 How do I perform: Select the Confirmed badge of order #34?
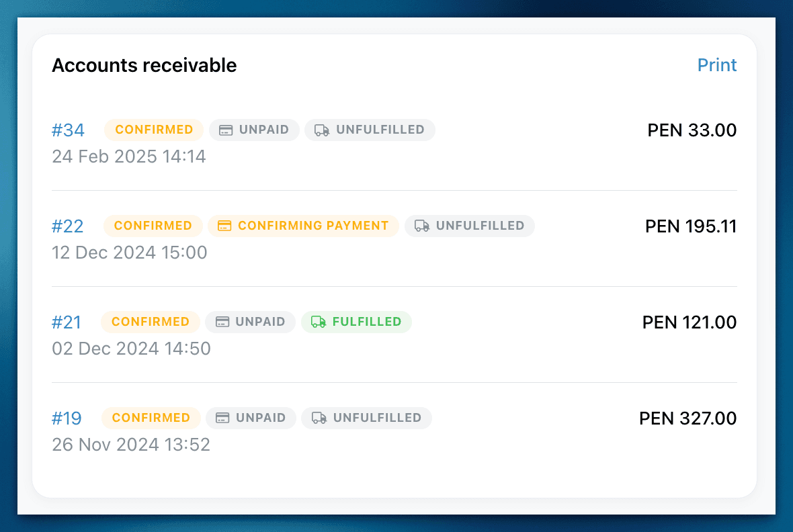154,130
